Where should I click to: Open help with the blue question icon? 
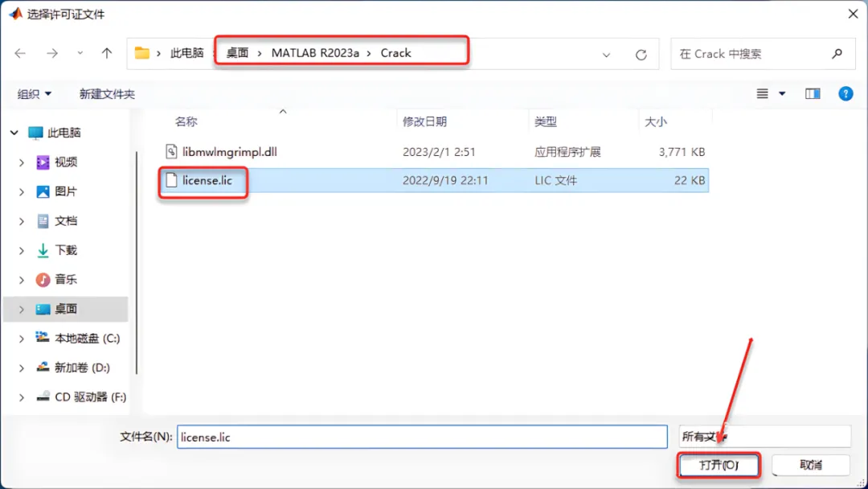click(845, 93)
